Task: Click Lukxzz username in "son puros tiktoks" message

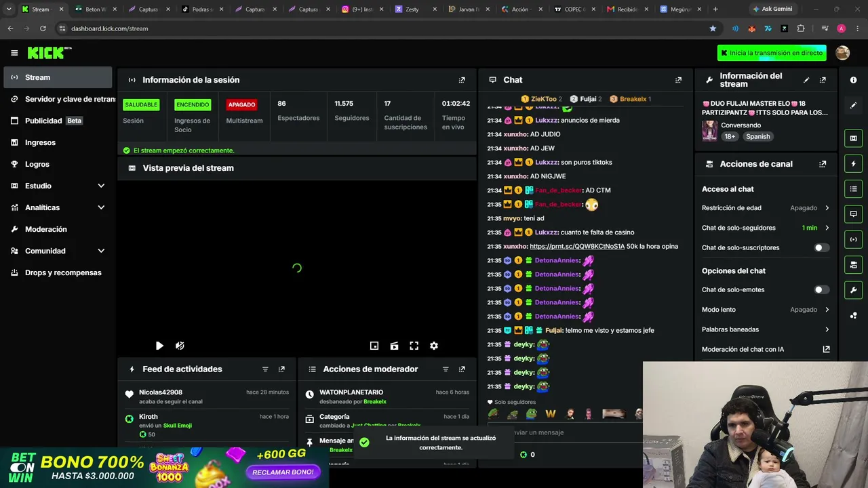Action: point(546,163)
